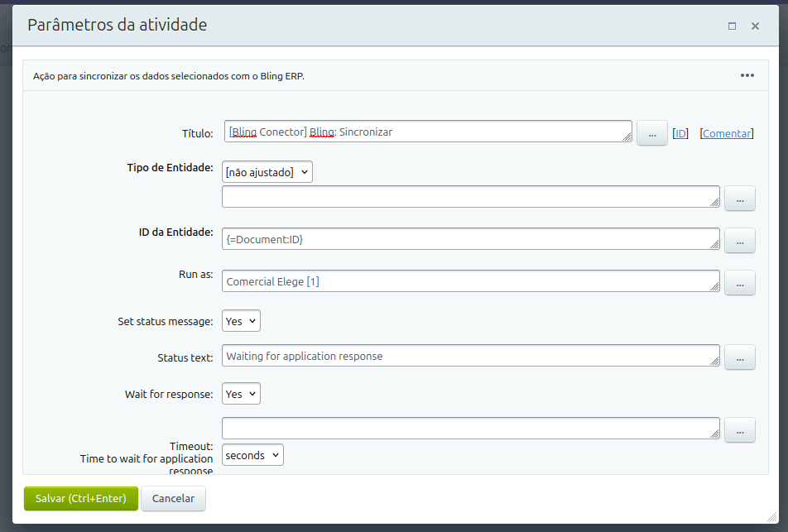The height and width of the screenshot is (532, 788).
Task: Click ellipsis button next to Título field
Action: coord(651,133)
